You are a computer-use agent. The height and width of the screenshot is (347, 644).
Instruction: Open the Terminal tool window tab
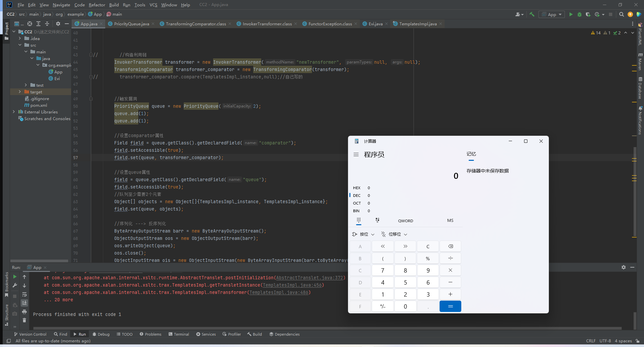pos(179,334)
